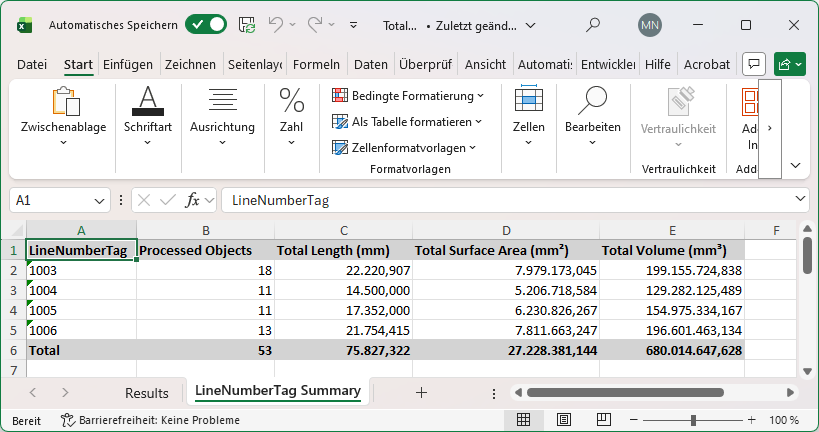
Task: Switch to the Daten tab
Action: 371,64
